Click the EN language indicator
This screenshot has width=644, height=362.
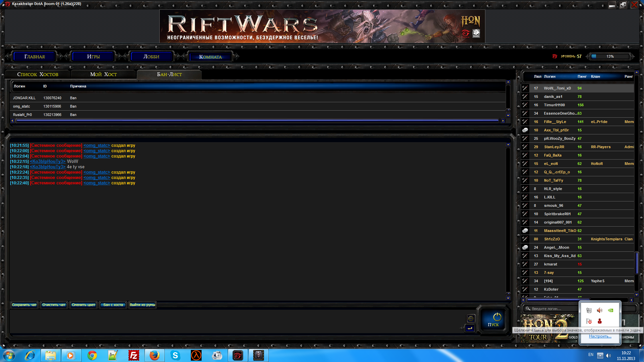click(x=591, y=355)
